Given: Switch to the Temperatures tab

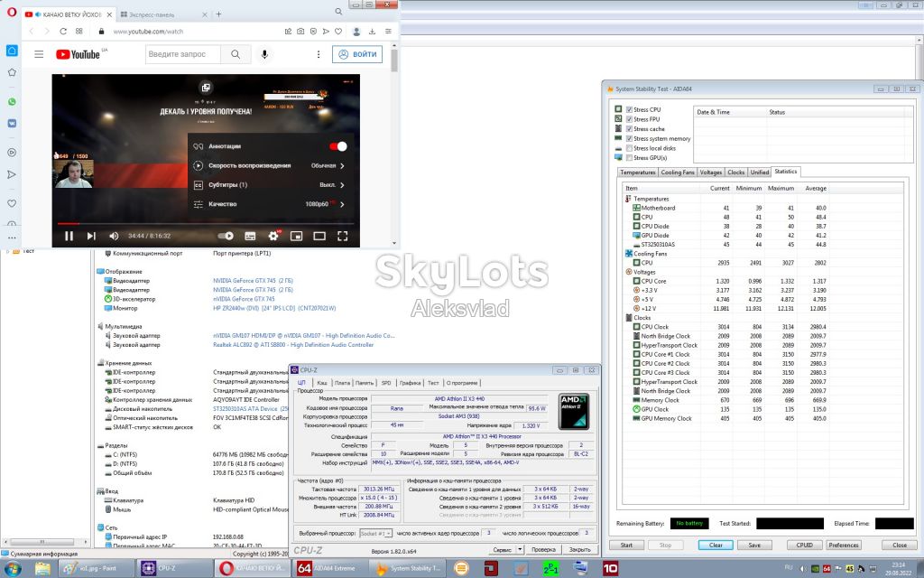Looking at the screenshot, I should [x=638, y=172].
